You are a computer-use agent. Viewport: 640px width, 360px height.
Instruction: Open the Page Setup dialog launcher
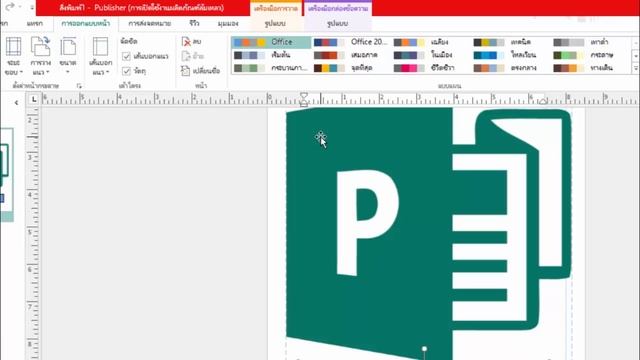(x=79, y=86)
